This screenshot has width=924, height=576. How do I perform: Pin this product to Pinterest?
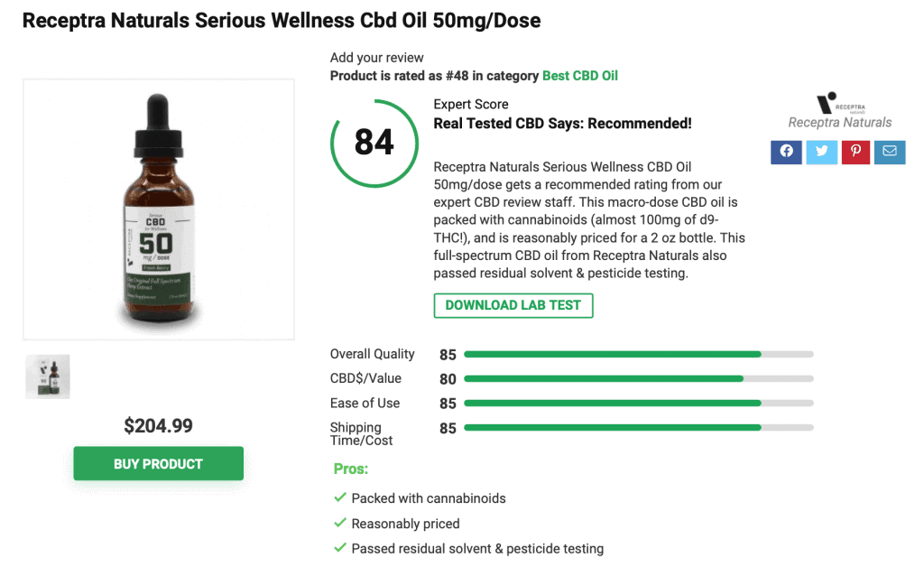point(855,152)
